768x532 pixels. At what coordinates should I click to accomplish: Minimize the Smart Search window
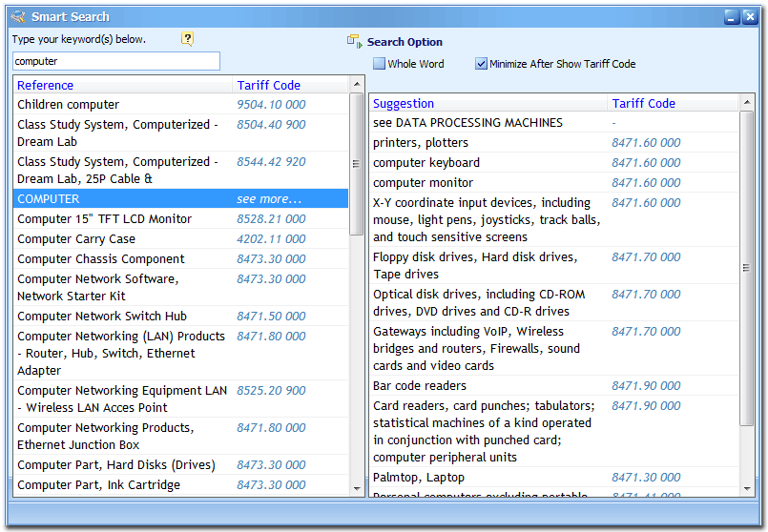point(731,16)
